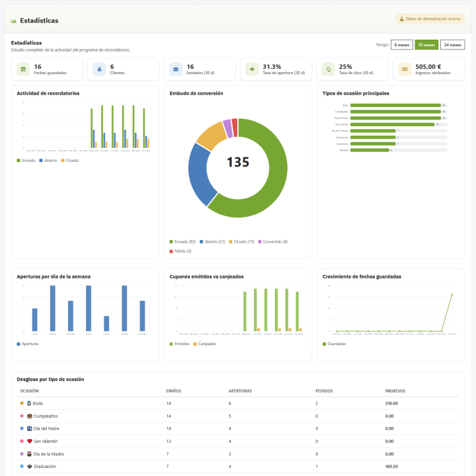Click the ring emoji in Boda row
Viewport: 476px width, 476px height.
point(29,403)
